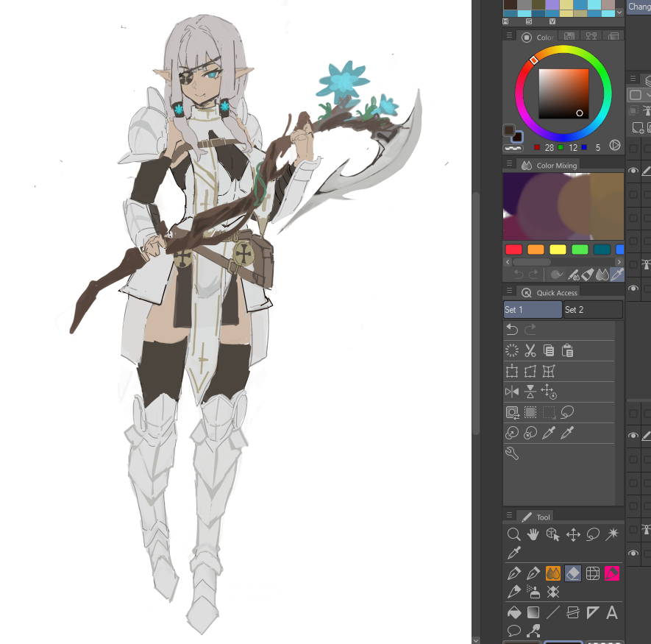This screenshot has height=644, width=651.
Task: Select the Eyedropper in the Tool panel
Action: click(514, 552)
